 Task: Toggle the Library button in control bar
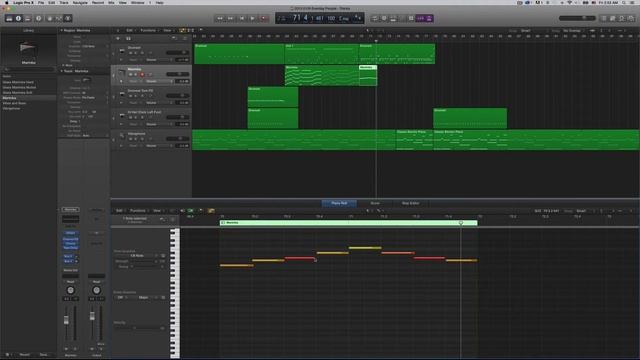(9, 18)
